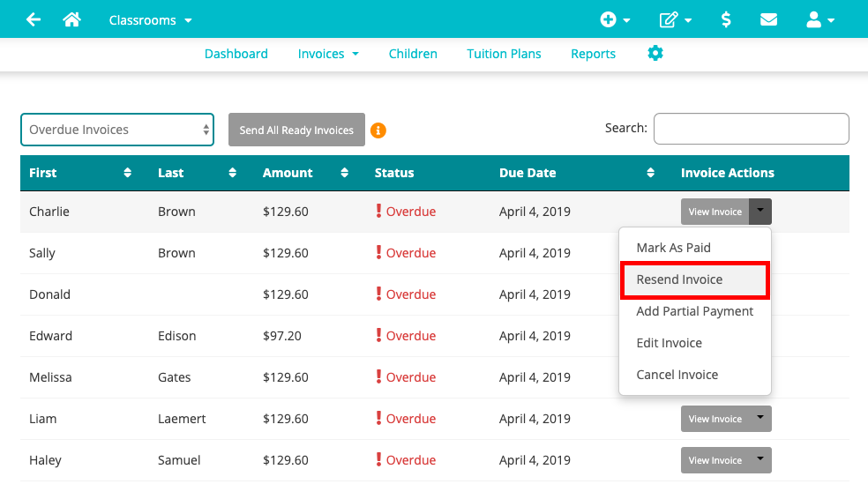Sort by the Amount column arrows
The image size is (868, 484).
point(344,173)
